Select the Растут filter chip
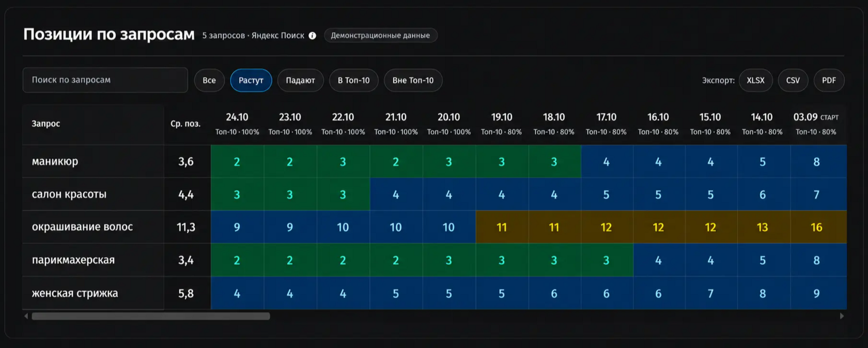This screenshot has height=348, width=868. [251, 80]
